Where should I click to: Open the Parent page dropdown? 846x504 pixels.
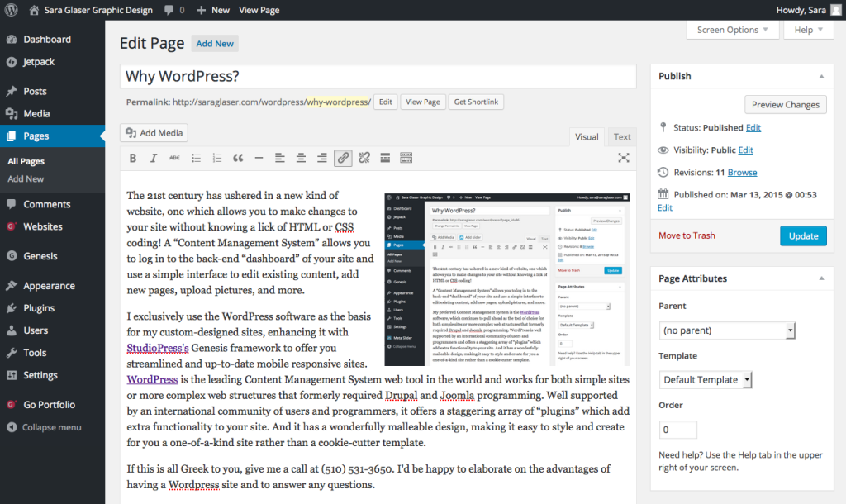(727, 330)
